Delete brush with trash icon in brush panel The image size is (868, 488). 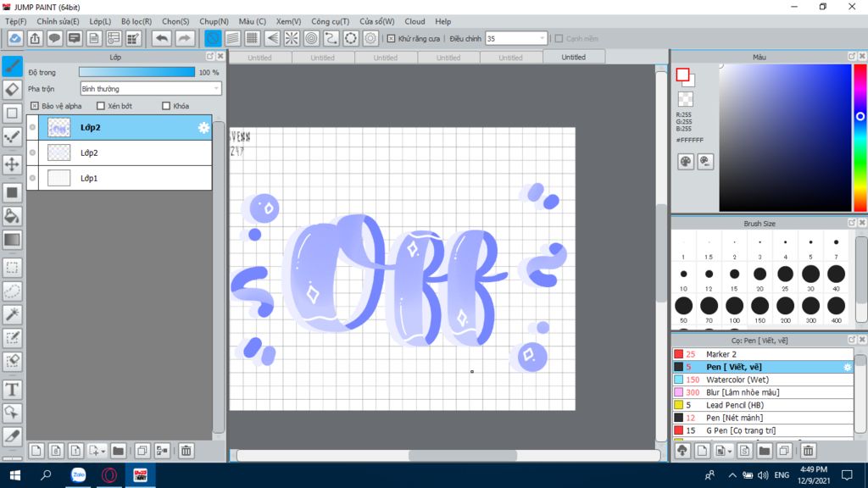[x=808, y=451]
